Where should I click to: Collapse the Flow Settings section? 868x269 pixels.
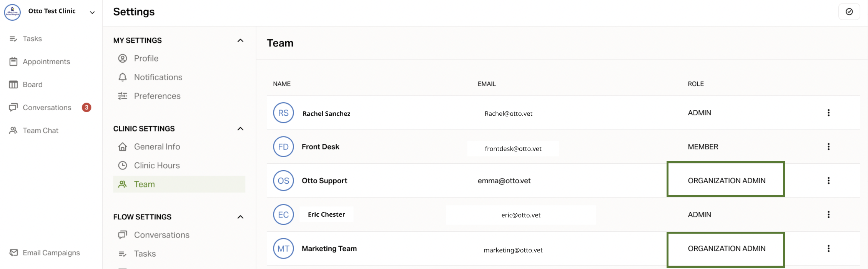click(240, 217)
